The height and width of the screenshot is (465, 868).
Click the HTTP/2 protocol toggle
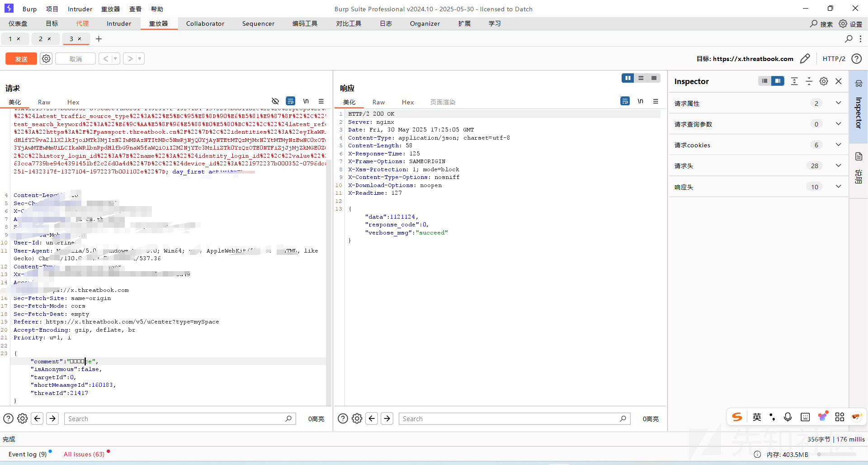tap(834, 59)
